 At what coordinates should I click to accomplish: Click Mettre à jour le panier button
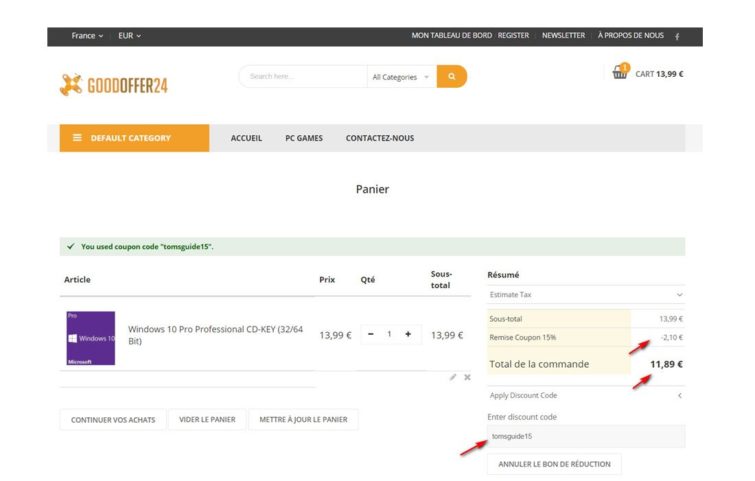pos(303,420)
